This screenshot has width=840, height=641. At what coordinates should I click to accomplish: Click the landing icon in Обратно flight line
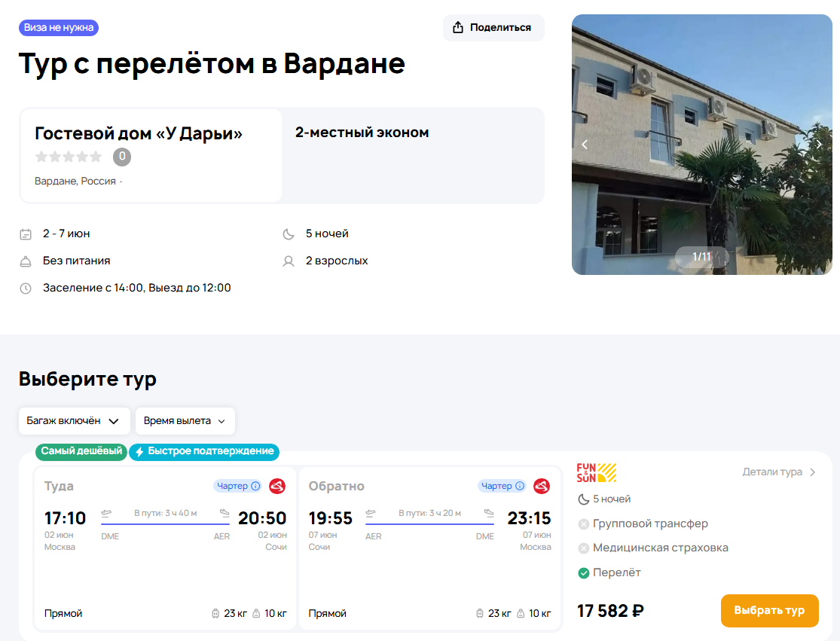click(x=489, y=513)
